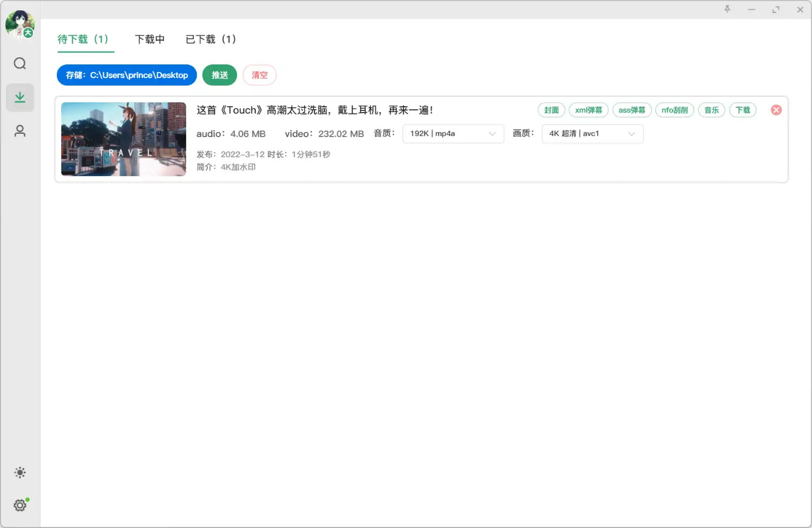Open the user account sidebar icon
Screen dimensions: 812x528
pyautogui.click(x=20, y=131)
